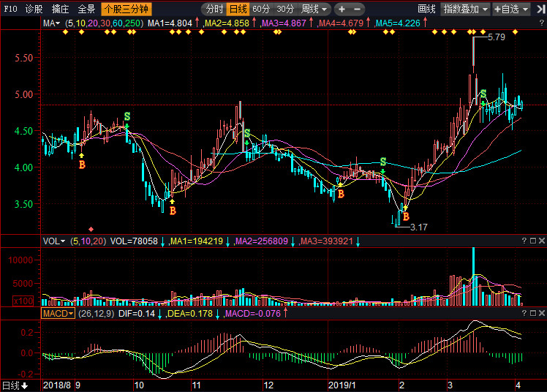Open 个股三分钟 highlighted button
547x392 pixels.
point(127,9)
